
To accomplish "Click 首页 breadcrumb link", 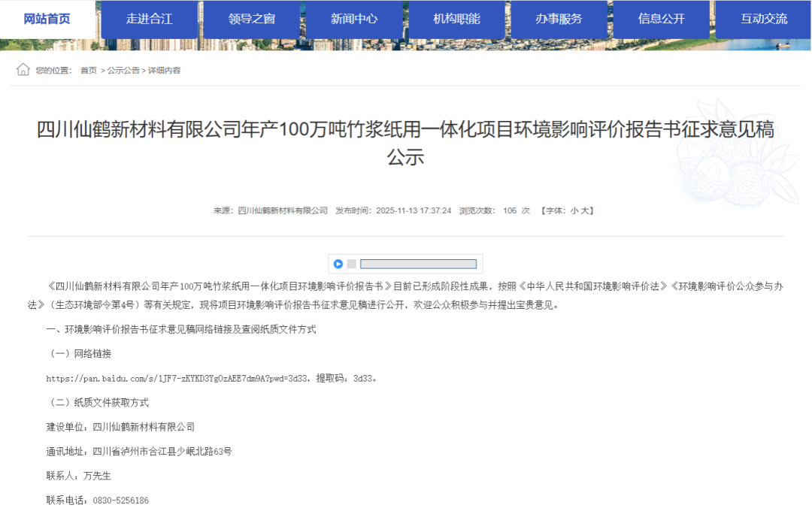I will pyautogui.click(x=89, y=71).
